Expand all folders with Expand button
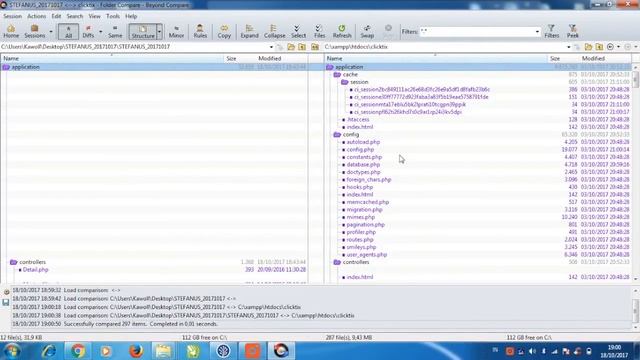640x360 pixels. point(249,31)
